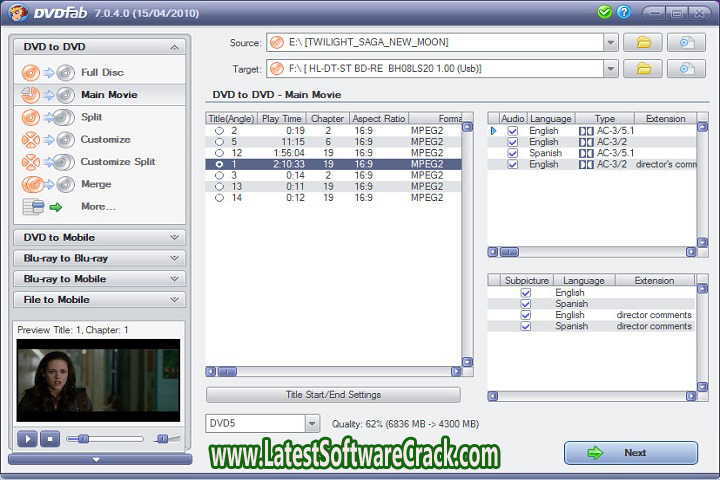Expand the DVD to Mobile section
Screen dimensions: 720x480
pyautogui.click(x=98, y=237)
